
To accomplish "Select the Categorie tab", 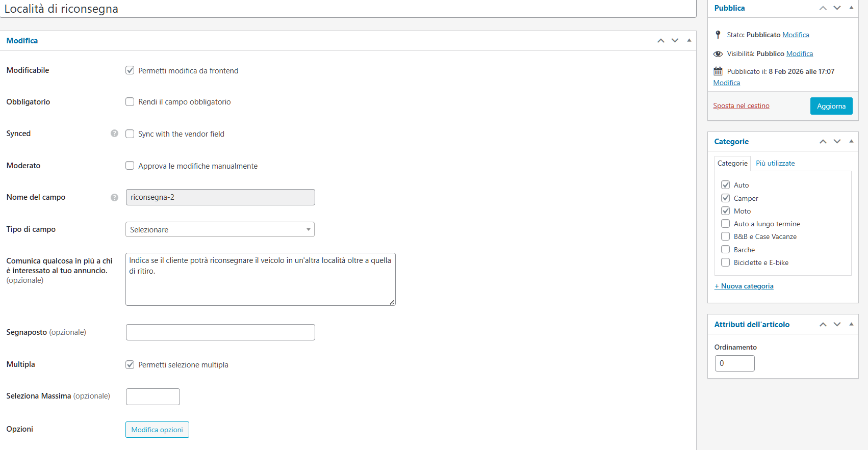I will pos(732,164).
